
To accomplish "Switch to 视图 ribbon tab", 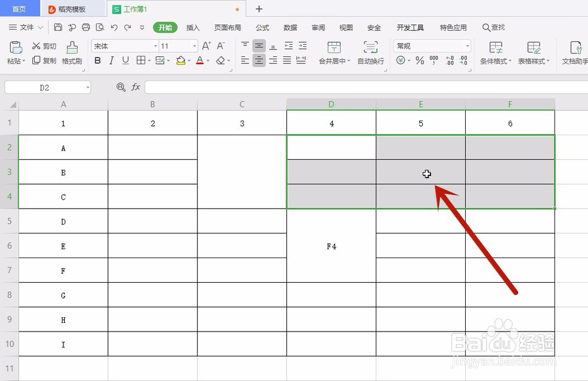I will coord(346,28).
